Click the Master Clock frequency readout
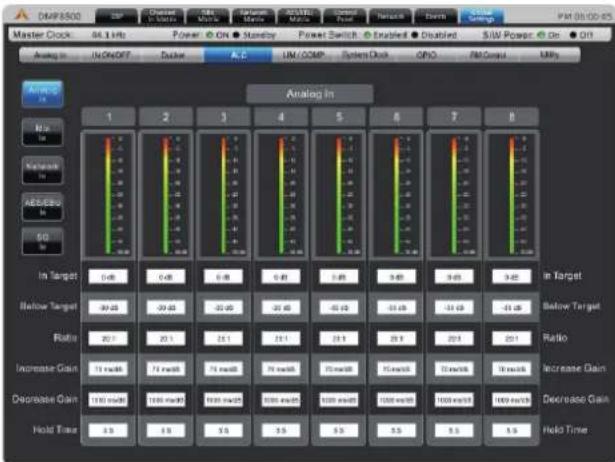The height and width of the screenshot is (462, 615). coord(109,35)
